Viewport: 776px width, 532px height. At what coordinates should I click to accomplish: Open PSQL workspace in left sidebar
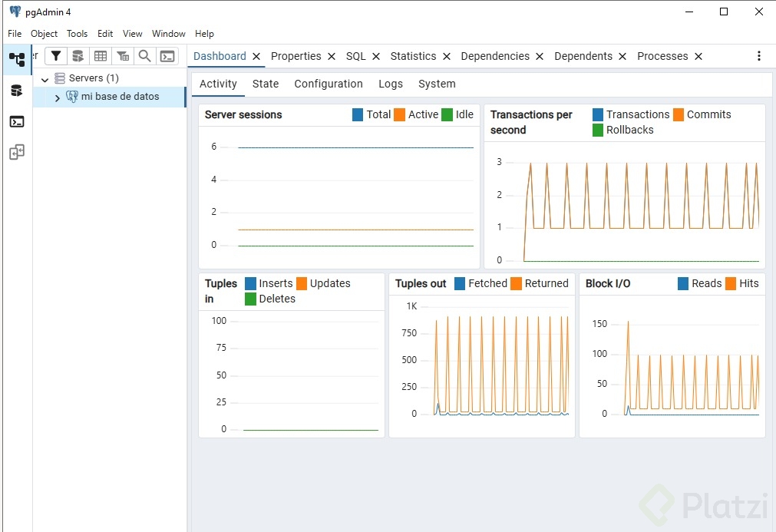click(16, 121)
